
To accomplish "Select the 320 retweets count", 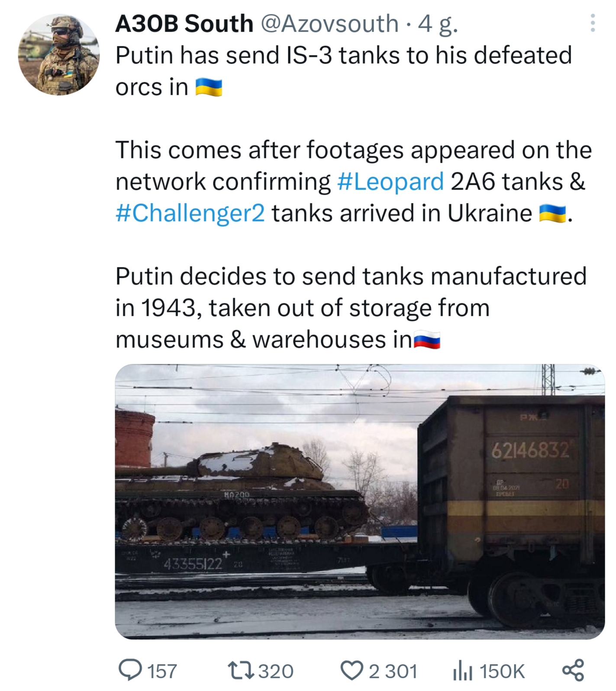I will (276, 672).
